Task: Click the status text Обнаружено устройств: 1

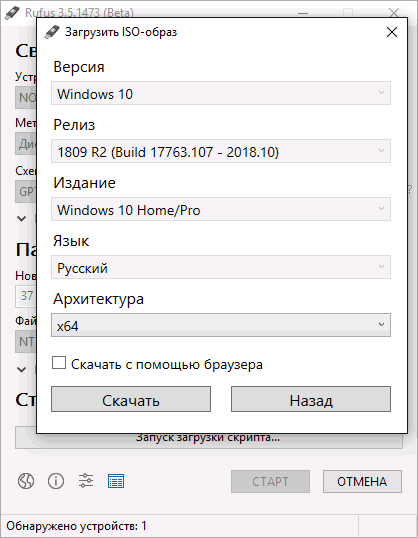Action: tap(76, 526)
